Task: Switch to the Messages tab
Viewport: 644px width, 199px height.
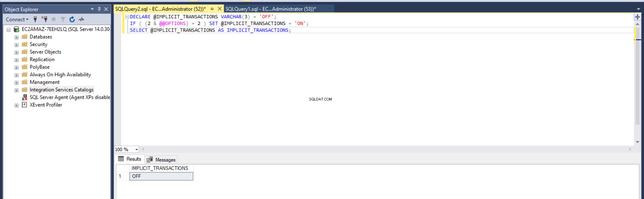Action: click(161, 160)
